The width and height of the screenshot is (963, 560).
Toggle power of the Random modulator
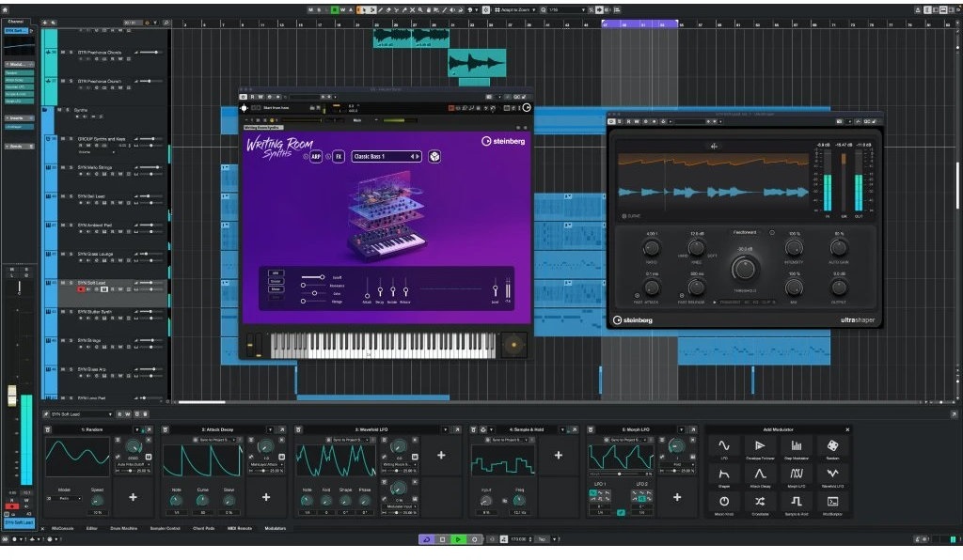48,430
